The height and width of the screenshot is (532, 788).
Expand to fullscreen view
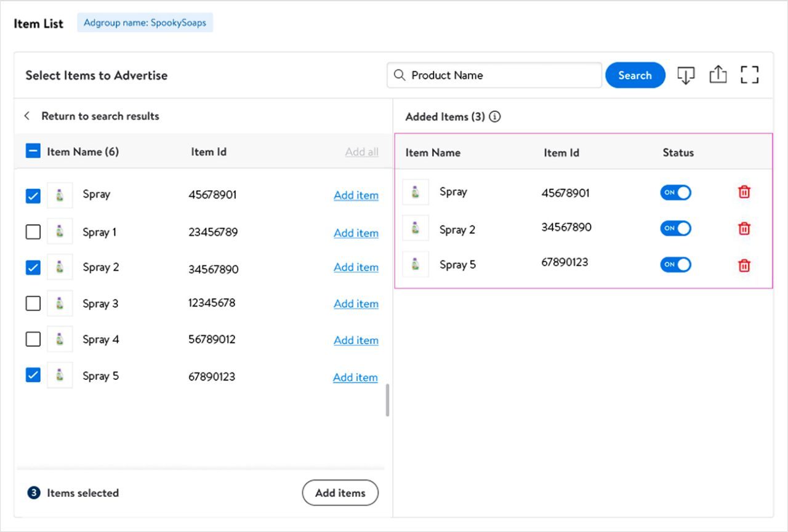[x=750, y=75]
